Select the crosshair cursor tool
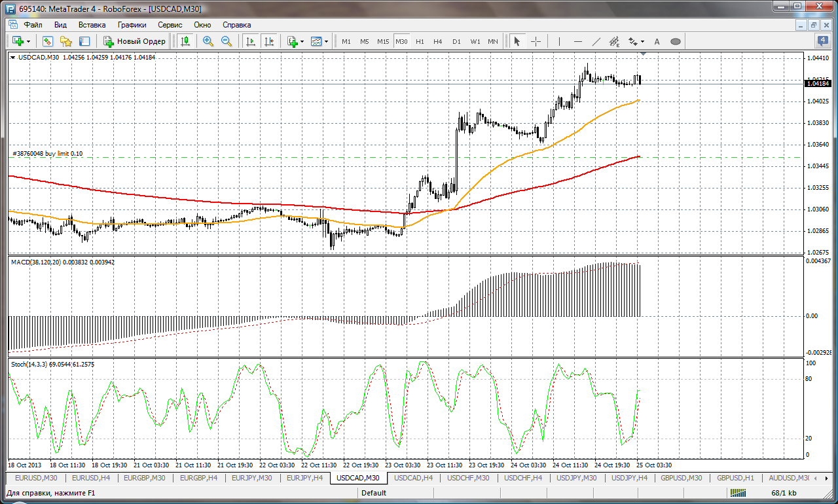This screenshot has height=504, width=838. point(536,41)
